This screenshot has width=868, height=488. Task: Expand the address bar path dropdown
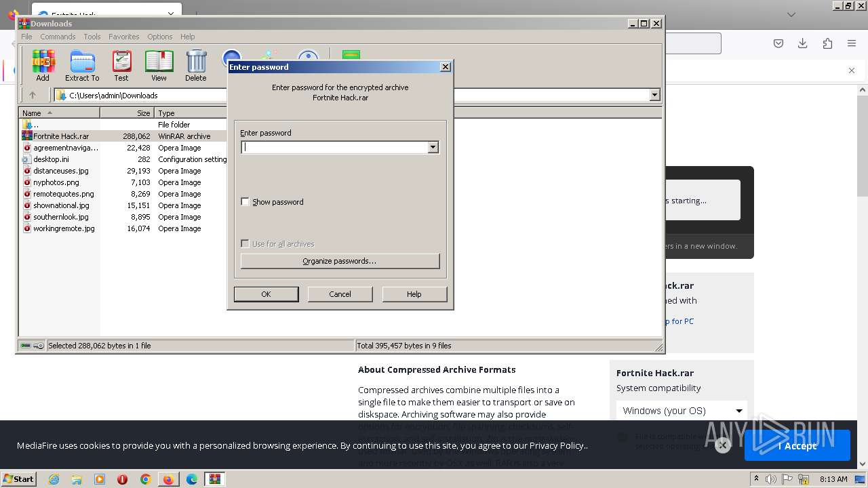point(654,95)
